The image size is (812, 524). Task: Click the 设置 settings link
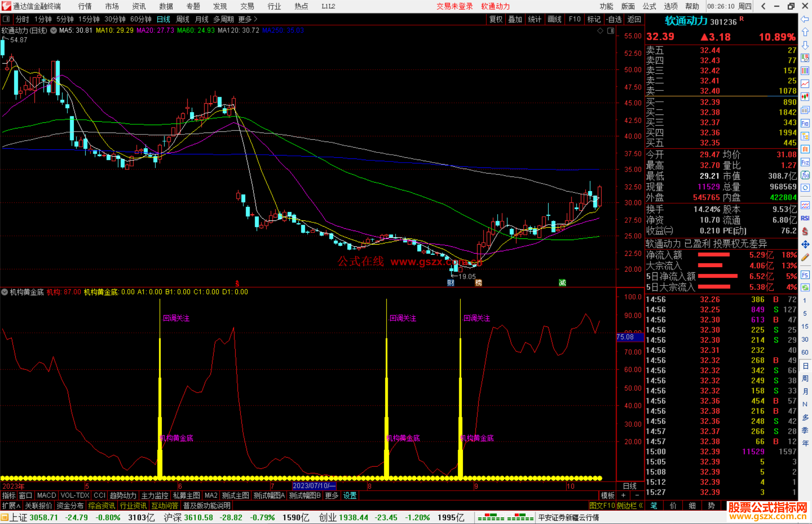[x=350, y=495]
